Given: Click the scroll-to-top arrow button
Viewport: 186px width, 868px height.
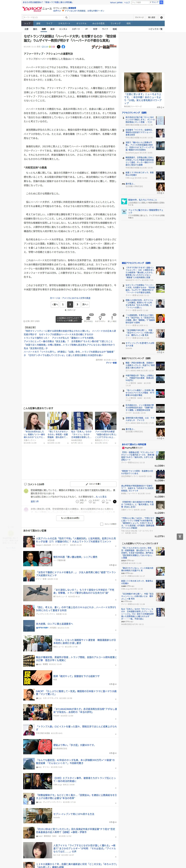Looking at the screenshot, I should [180, 536].
